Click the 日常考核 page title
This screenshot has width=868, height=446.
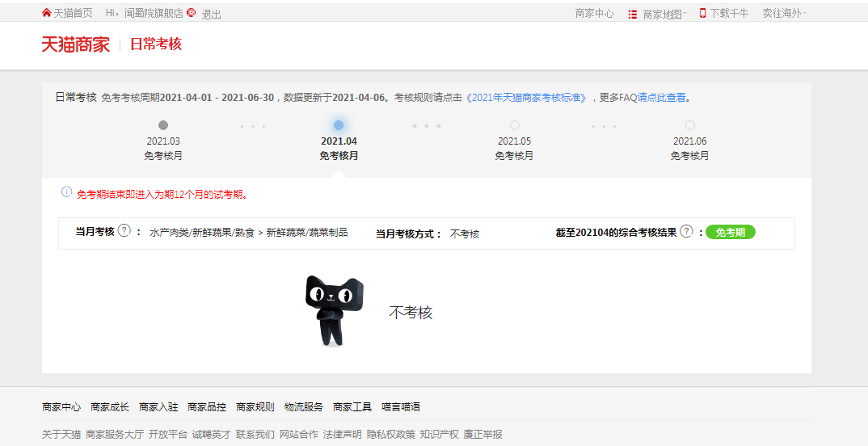(x=156, y=44)
